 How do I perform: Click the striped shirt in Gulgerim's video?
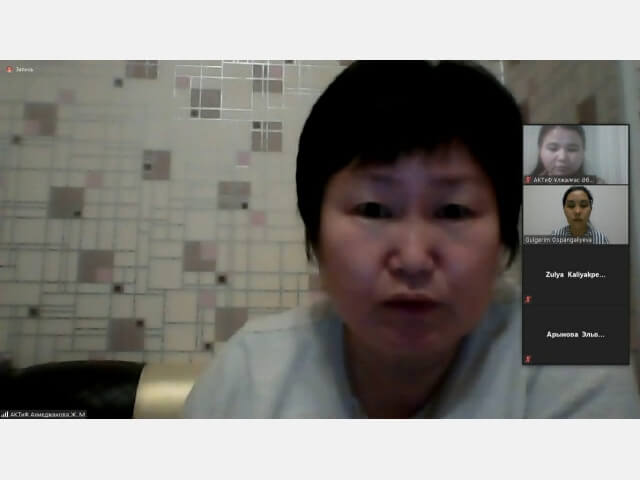(x=582, y=235)
